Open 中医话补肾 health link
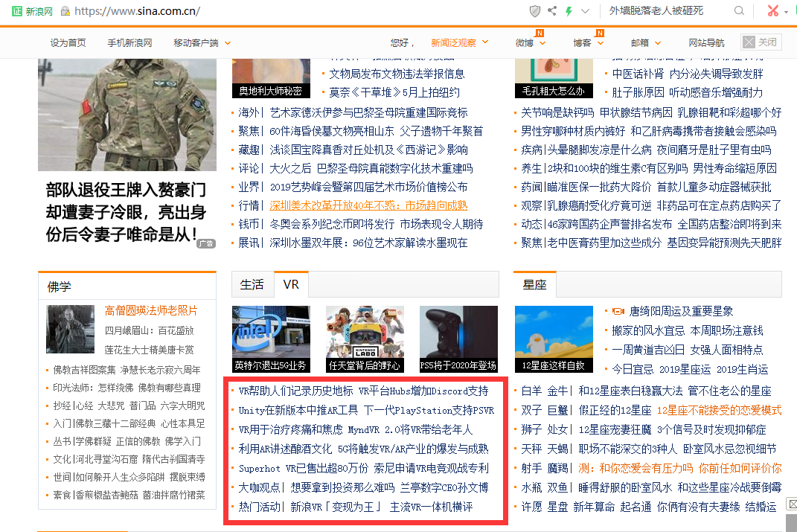Image resolution: width=797 pixels, height=532 pixels. 638,74
